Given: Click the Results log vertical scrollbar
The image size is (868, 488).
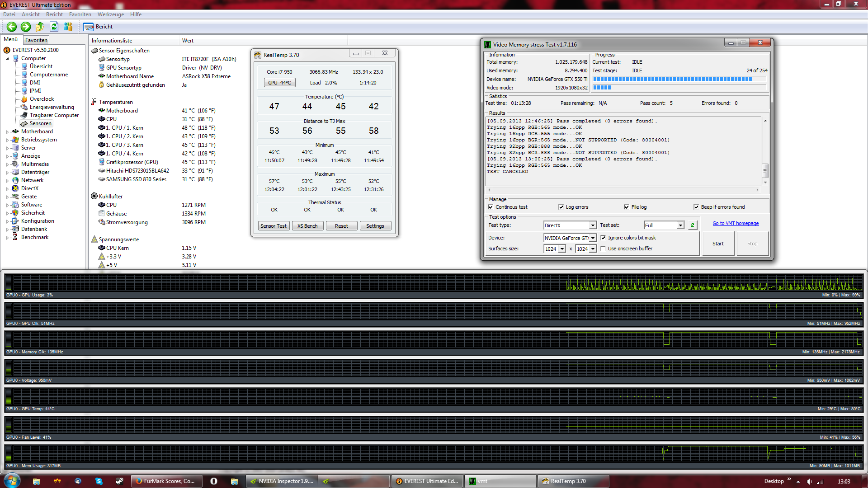Looking at the screenshot, I should (765, 170).
